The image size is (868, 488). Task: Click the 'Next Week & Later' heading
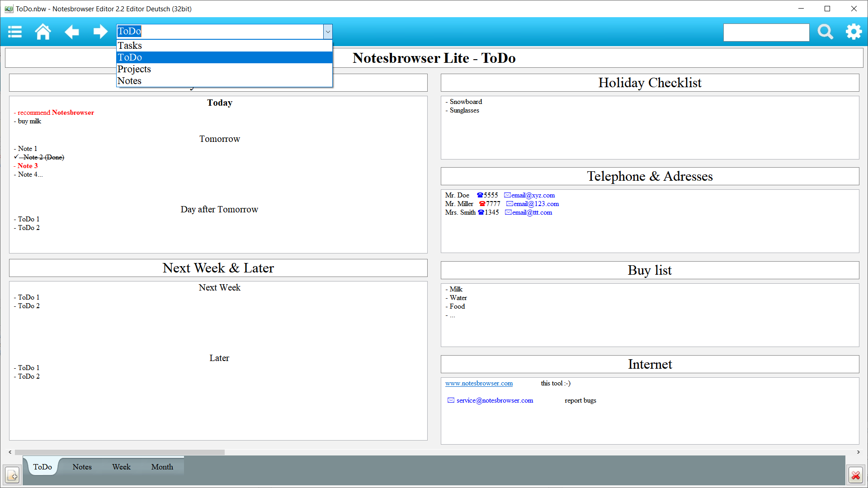pos(218,268)
